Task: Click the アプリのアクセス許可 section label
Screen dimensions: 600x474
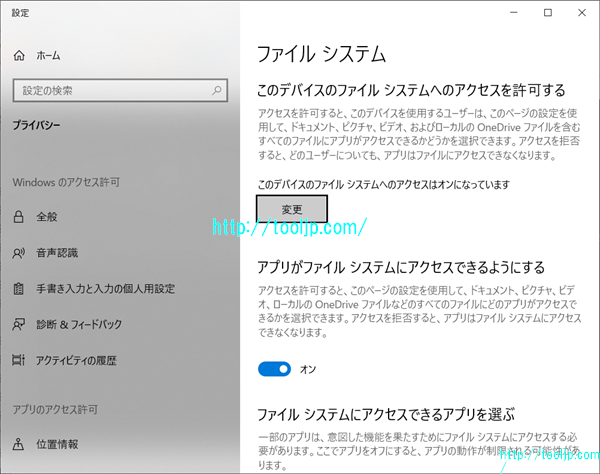Action: coord(55,410)
